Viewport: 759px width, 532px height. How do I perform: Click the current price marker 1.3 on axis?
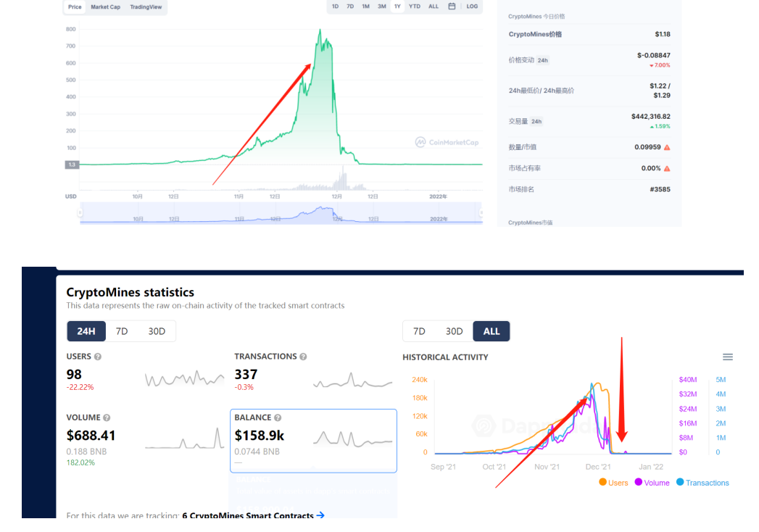(72, 165)
